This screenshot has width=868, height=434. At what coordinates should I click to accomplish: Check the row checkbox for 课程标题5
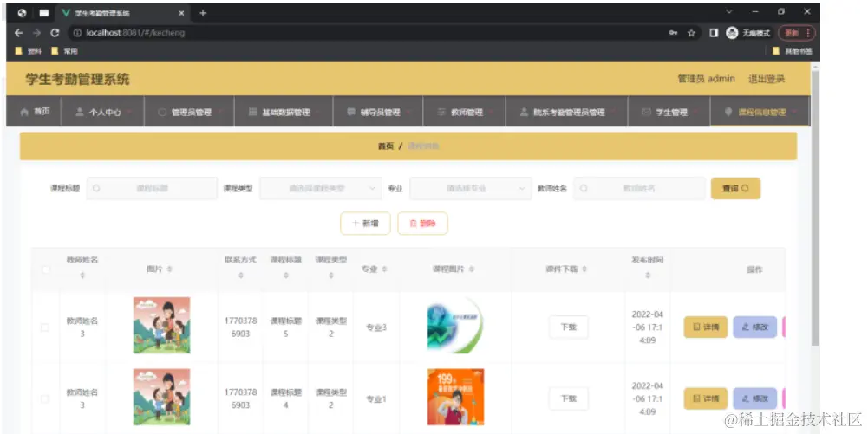pos(45,327)
